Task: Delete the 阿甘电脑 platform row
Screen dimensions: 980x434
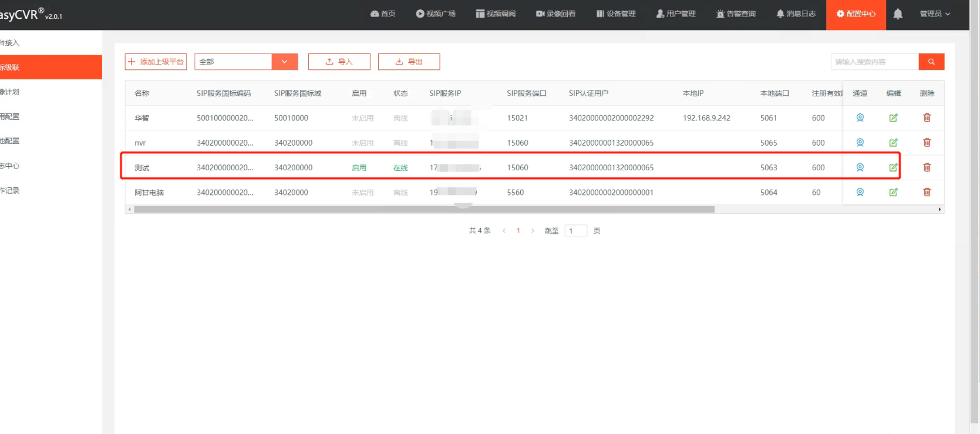Action: pos(927,192)
